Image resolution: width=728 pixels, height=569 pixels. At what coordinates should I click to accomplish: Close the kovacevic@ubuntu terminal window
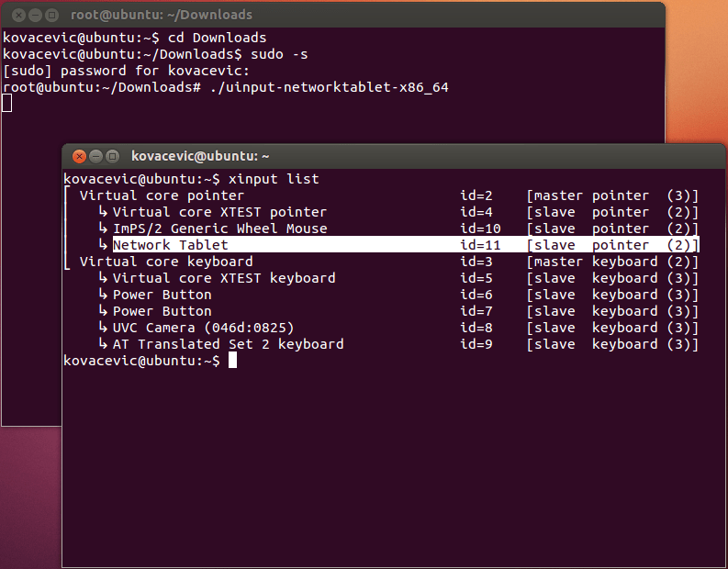[x=79, y=156]
